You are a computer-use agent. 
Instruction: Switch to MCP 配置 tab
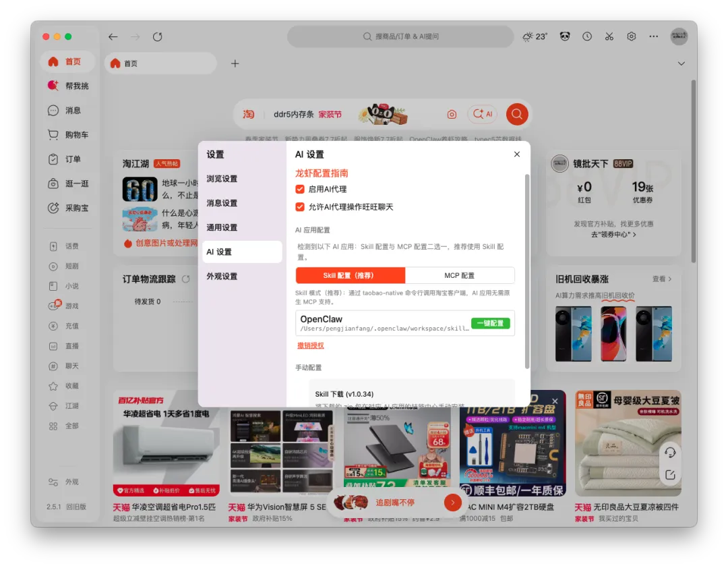tap(460, 276)
